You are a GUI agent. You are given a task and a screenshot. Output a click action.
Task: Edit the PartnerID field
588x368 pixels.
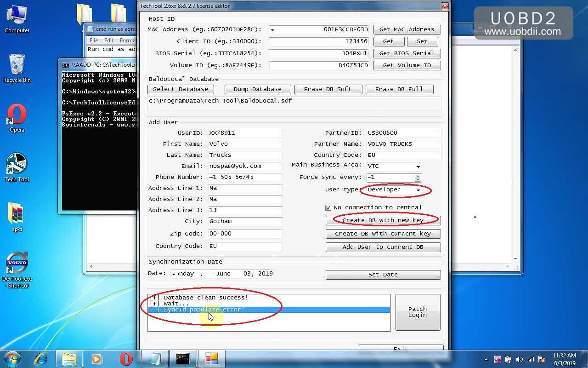pyautogui.click(x=404, y=133)
